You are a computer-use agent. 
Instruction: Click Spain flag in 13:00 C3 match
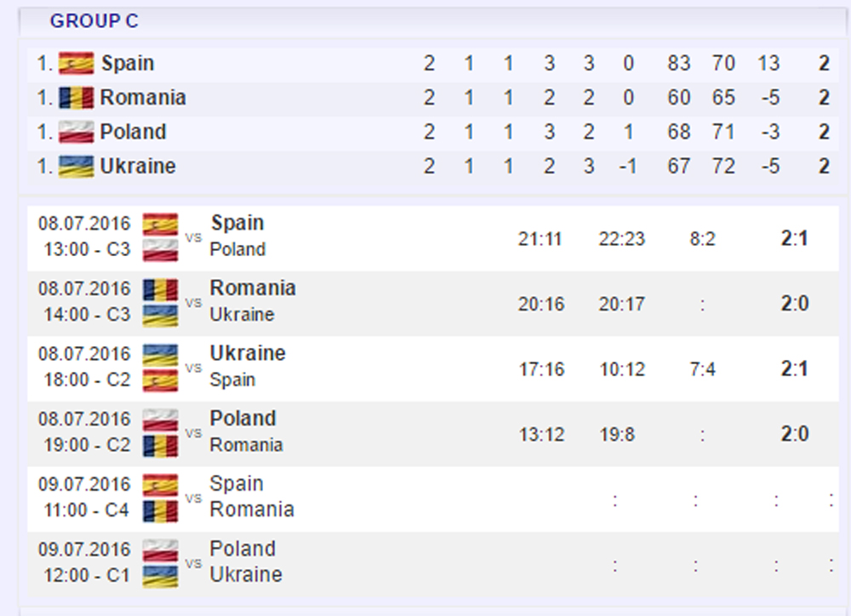(x=160, y=225)
